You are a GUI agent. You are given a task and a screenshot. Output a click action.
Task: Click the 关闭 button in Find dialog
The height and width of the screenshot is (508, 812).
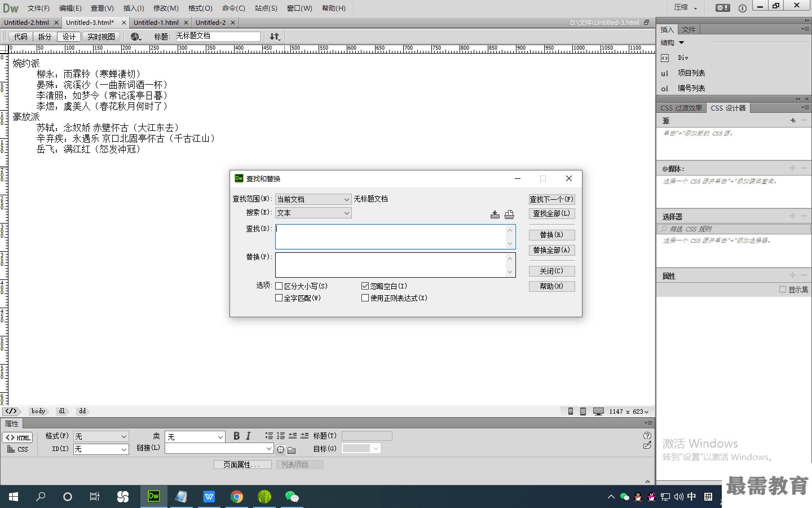[551, 271]
